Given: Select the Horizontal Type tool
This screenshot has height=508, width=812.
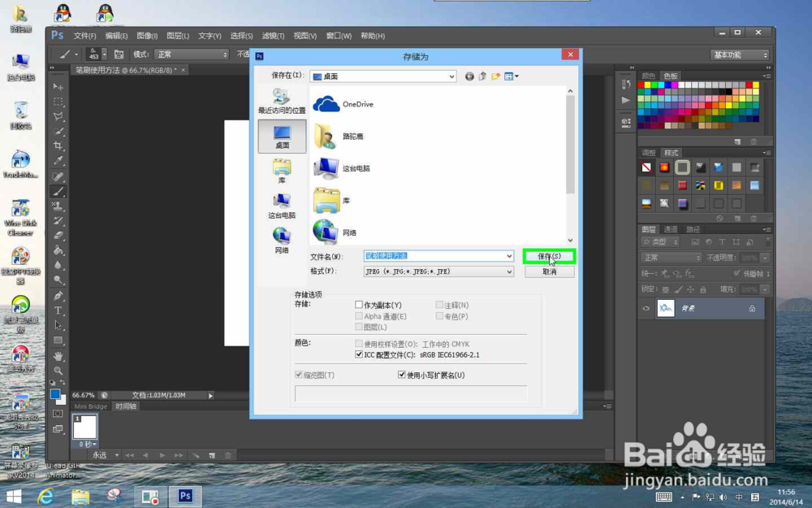Looking at the screenshot, I should [x=58, y=310].
